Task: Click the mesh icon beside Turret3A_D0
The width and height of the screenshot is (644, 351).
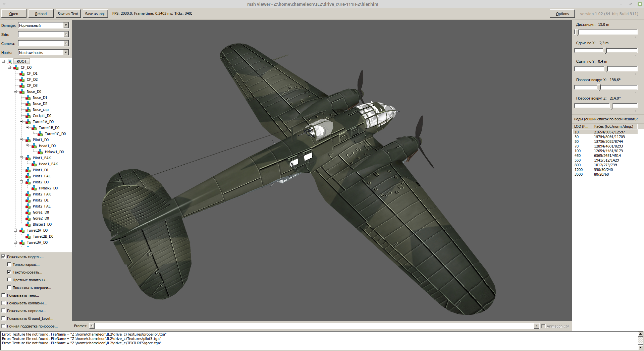Action: tap(22, 242)
